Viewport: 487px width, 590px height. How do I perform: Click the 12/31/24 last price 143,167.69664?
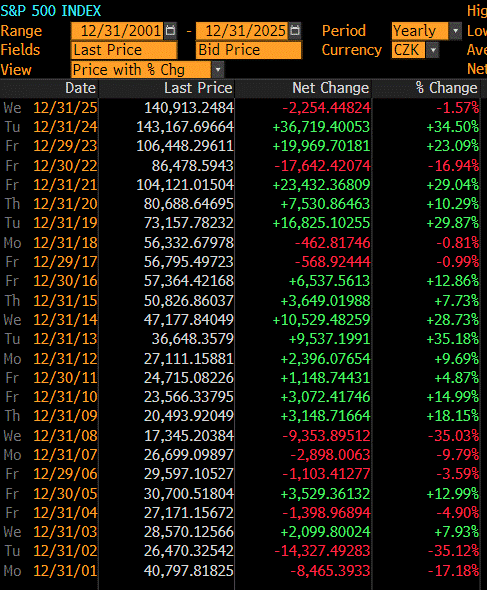[185, 127]
